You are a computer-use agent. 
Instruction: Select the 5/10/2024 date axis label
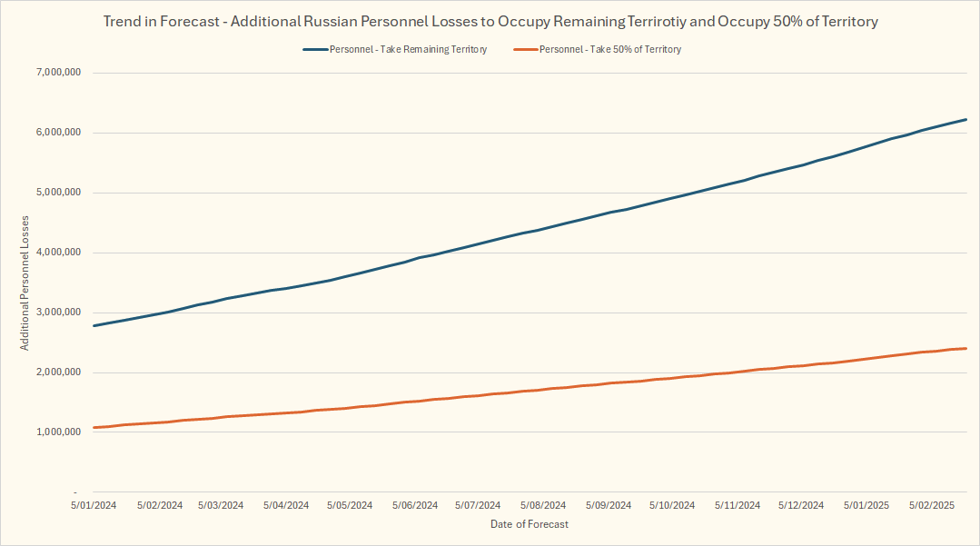(673, 505)
